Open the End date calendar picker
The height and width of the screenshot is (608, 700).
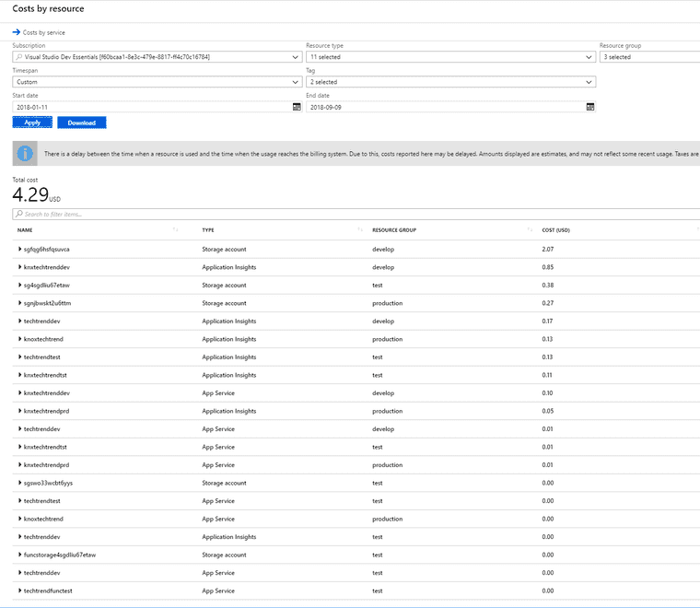click(x=590, y=107)
